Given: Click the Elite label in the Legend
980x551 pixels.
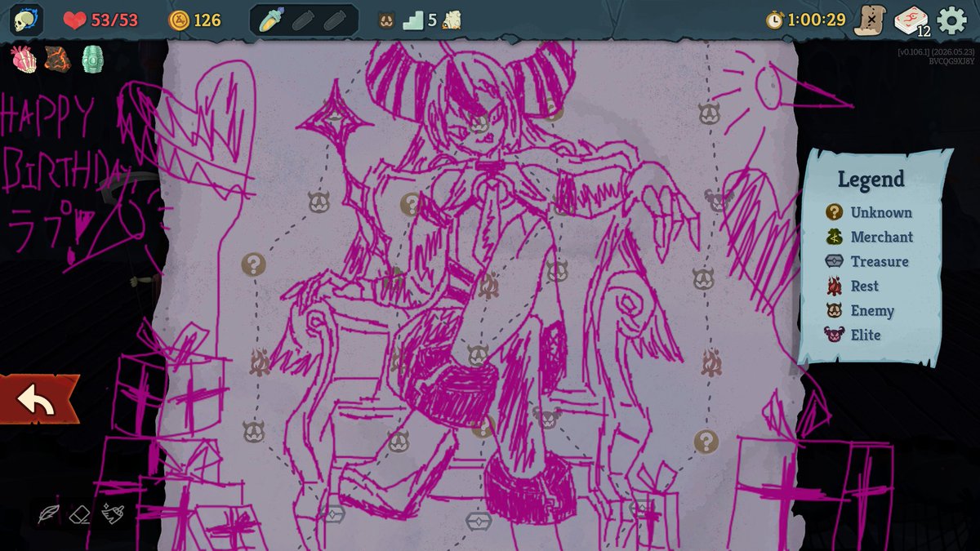Looking at the screenshot, I should click(866, 335).
